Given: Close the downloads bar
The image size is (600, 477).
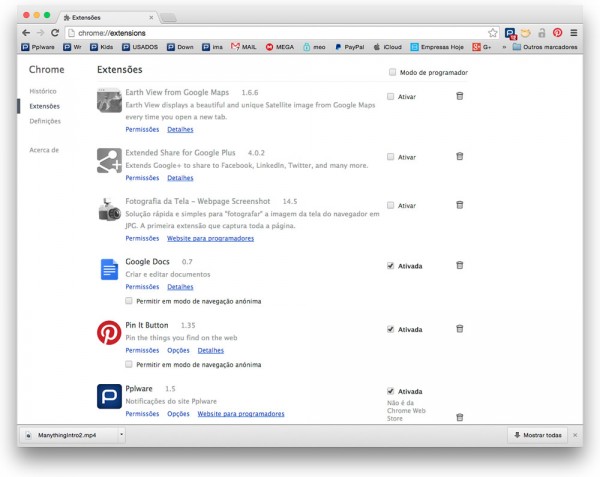Looking at the screenshot, I should [575, 435].
